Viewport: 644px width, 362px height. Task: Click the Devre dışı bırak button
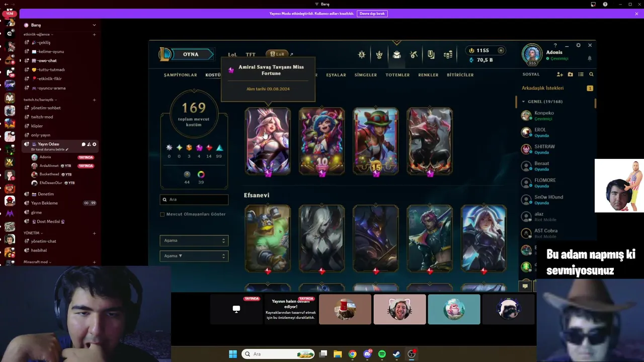pyautogui.click(x=372, y=14)
